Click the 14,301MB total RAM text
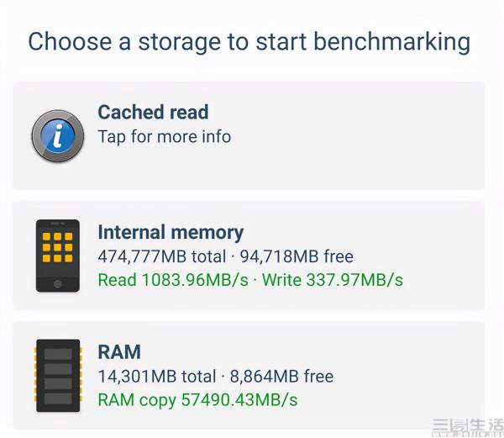The image size is (504, 438). [x=156, y=377]
